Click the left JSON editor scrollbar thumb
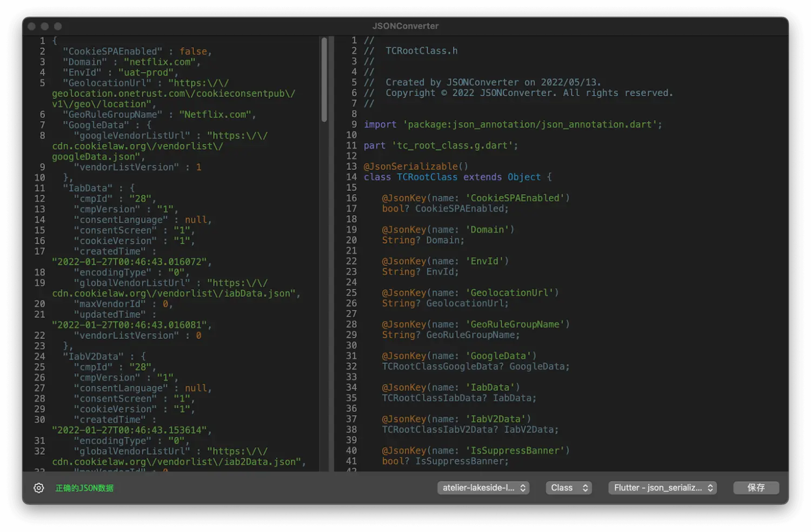811x532 pixels. [324, 80]
